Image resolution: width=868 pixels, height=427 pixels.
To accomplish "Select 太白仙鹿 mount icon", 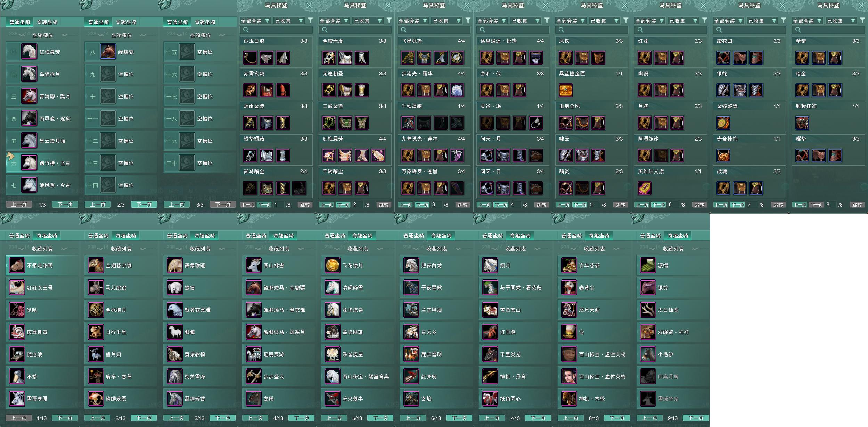I will tap(648, 310).
